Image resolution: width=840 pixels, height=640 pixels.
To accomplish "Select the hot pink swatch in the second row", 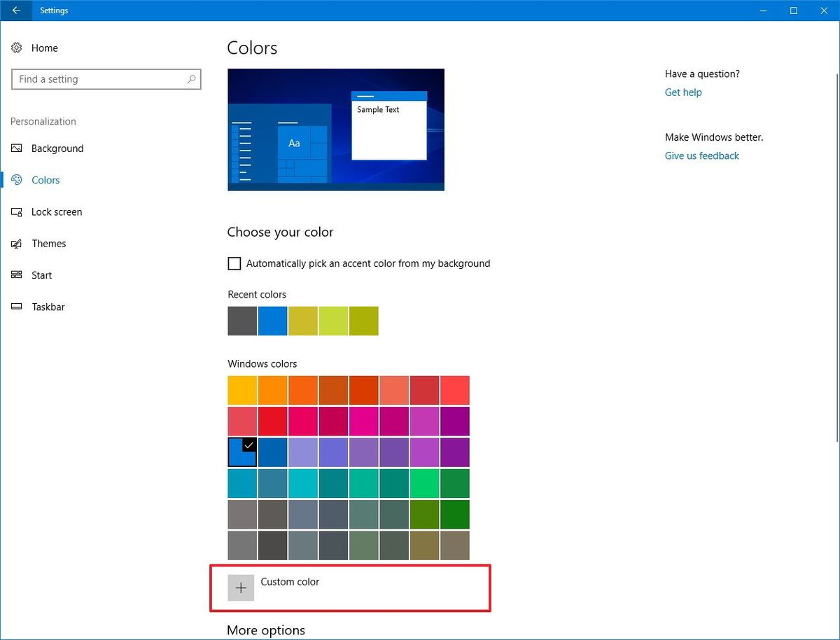I will click(x=364, y=422).
